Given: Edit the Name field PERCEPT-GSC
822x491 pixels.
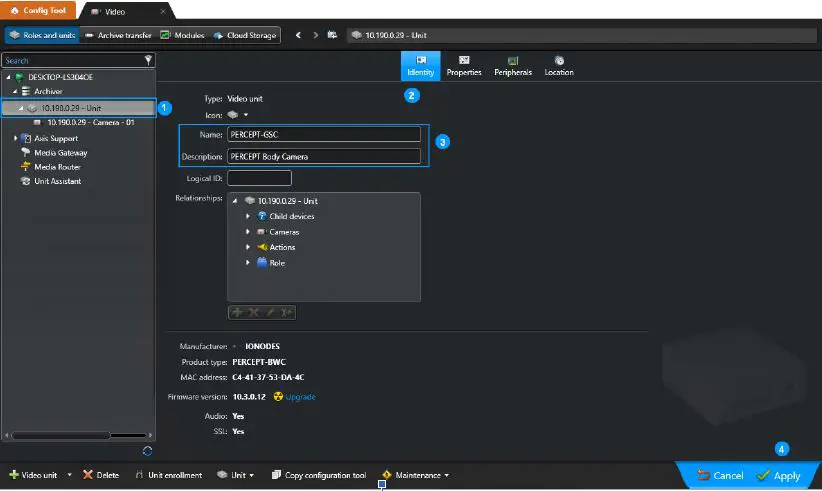Looking at the screenshot, I should [x=323, y=135].
